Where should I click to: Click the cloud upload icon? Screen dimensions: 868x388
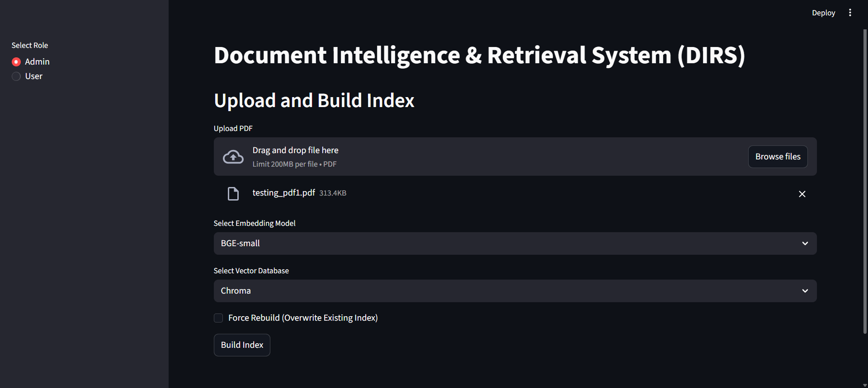(x=233, y=157)
